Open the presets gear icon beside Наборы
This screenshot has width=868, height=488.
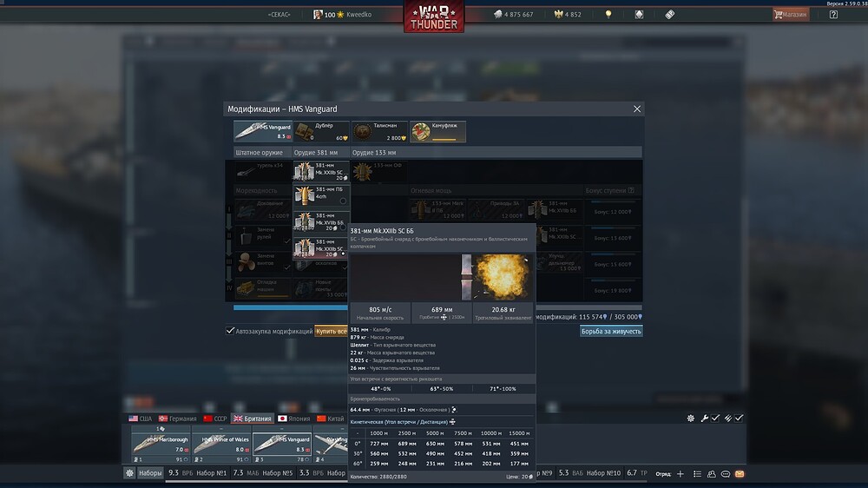[x=129, y=473]
